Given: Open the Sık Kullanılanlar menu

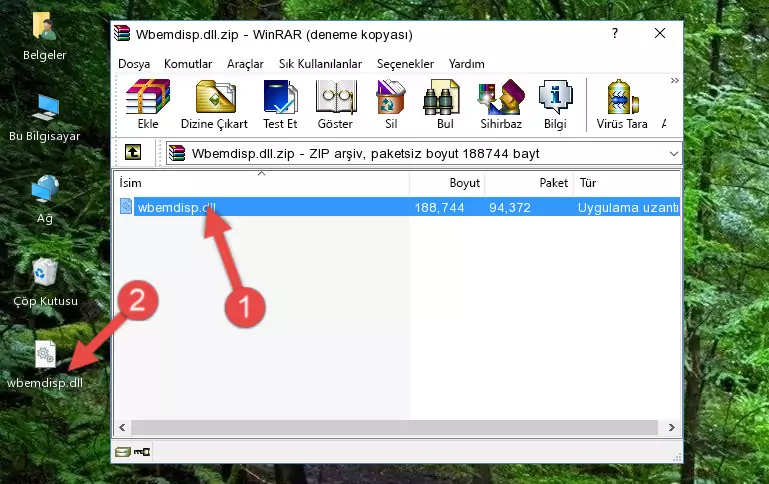Looking at the screenshot, I should [320, 64].
